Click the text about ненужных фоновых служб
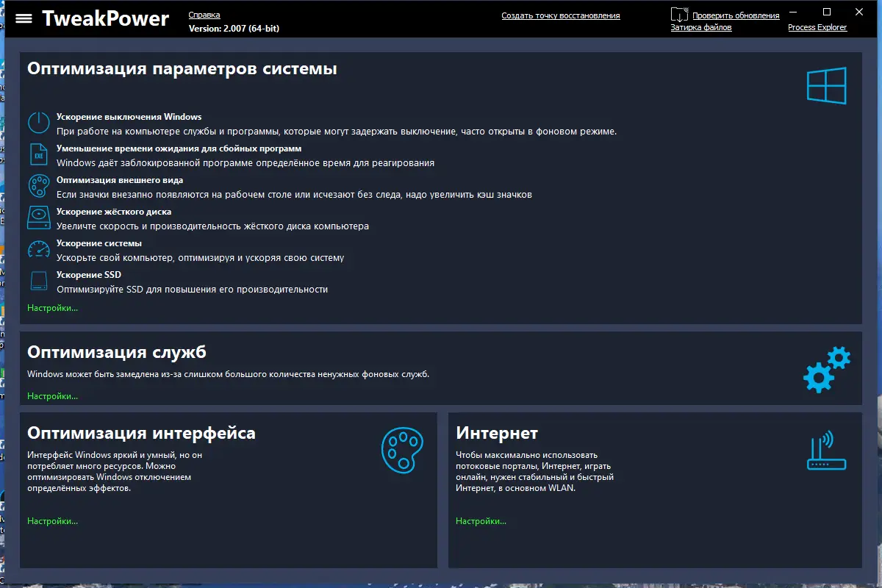Screen dimensions: 882x588 (228, 374)
